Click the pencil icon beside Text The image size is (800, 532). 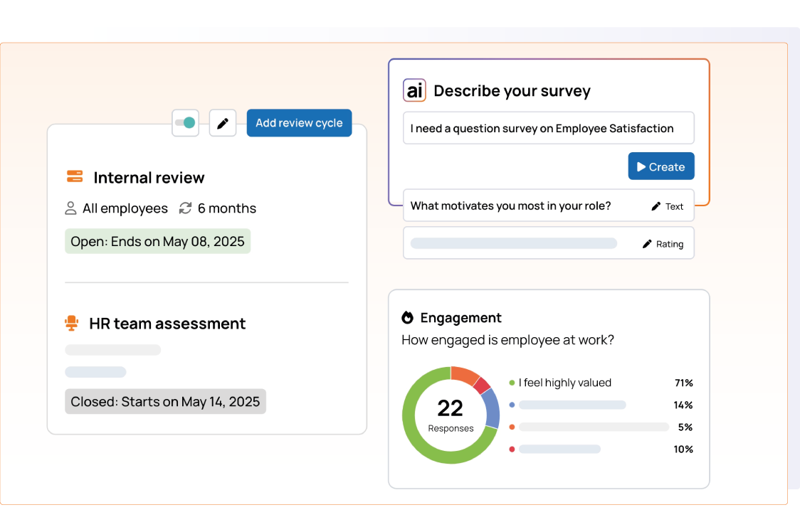(x=656, y=206)
